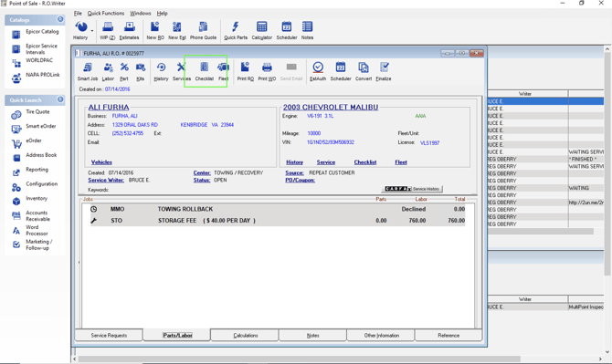
Task: Click the Status link
Action: pyautogui.click(x=202, y=180)
